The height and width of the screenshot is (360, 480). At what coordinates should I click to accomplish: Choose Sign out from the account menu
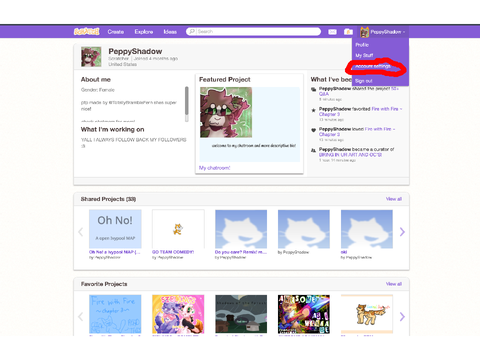pos(364,81)
